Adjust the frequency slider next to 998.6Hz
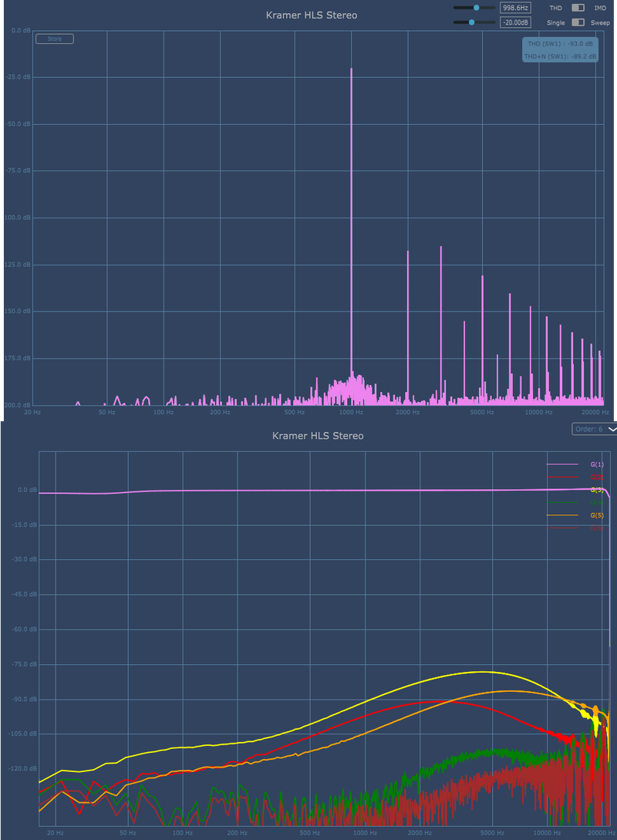The width and height of the screenshot is (617, 840). click(474, 8)
